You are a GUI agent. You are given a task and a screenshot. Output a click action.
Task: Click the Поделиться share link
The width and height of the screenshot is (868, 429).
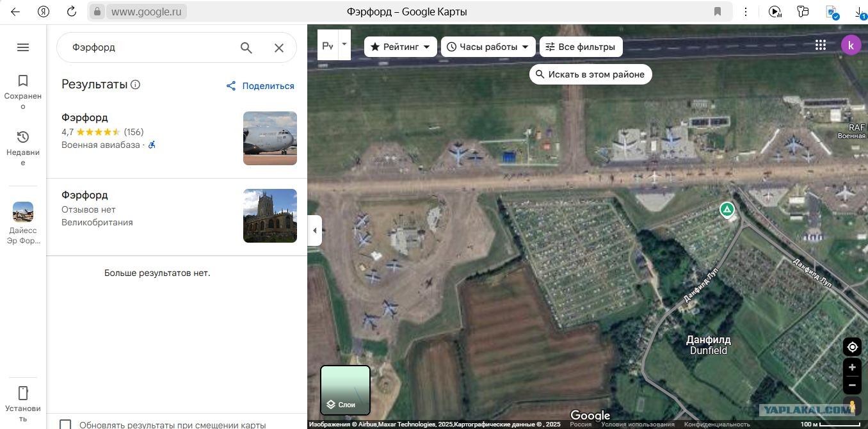point(261,86)
